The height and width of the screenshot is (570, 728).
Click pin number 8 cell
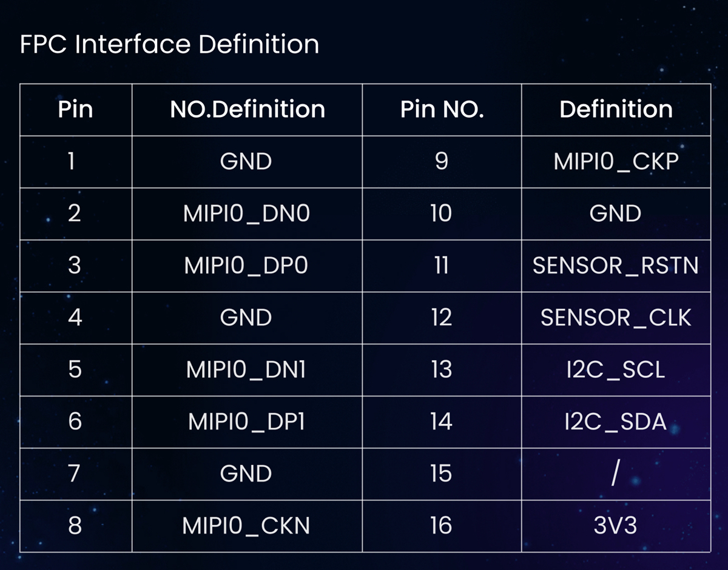[x=75, y=526]
